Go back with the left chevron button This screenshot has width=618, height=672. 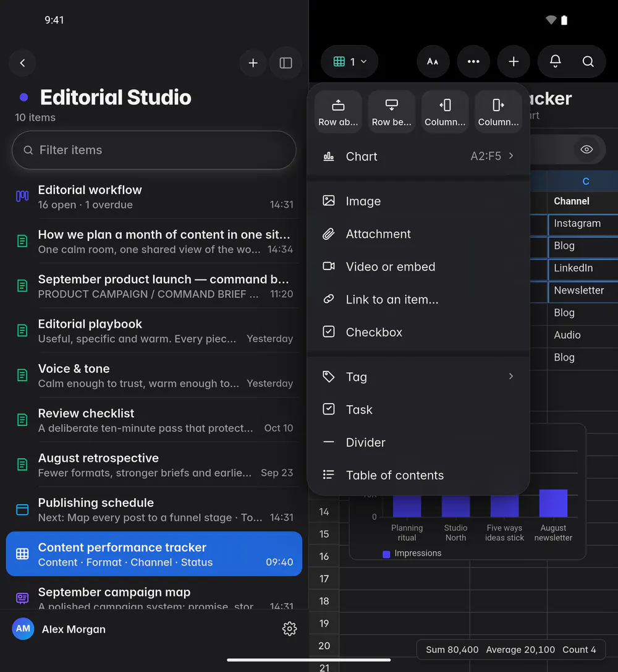(x=23, y=63)
